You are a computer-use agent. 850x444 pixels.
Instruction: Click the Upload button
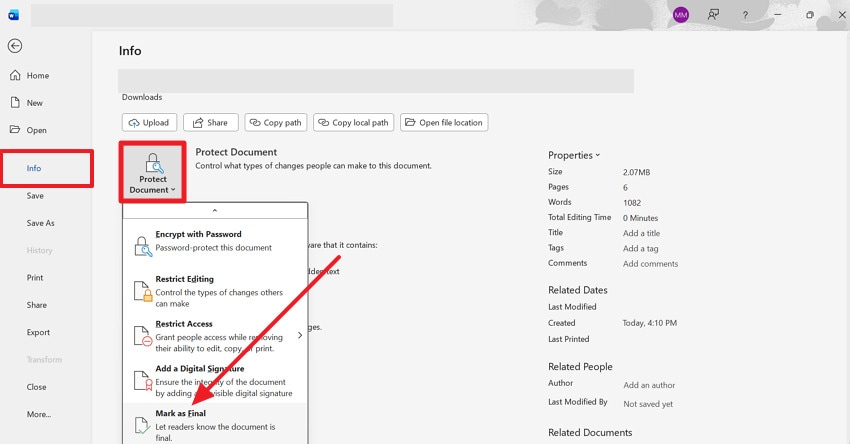tap(149, 123)
